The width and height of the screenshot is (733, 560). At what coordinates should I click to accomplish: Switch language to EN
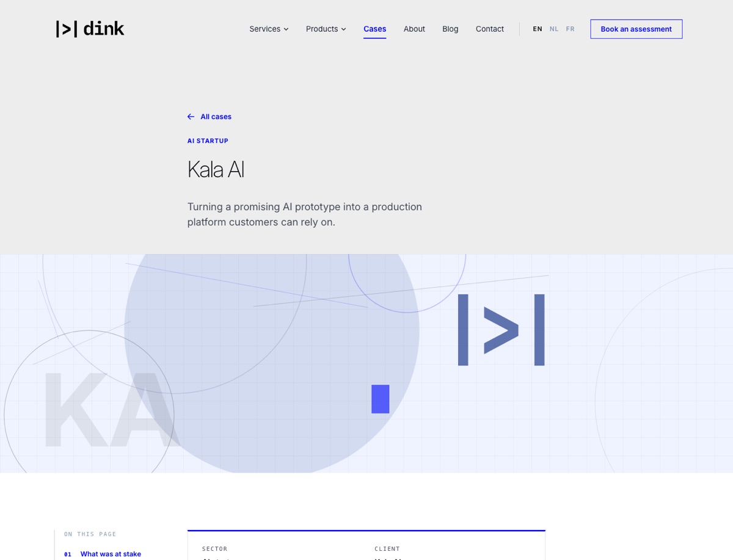click(538, 29)
